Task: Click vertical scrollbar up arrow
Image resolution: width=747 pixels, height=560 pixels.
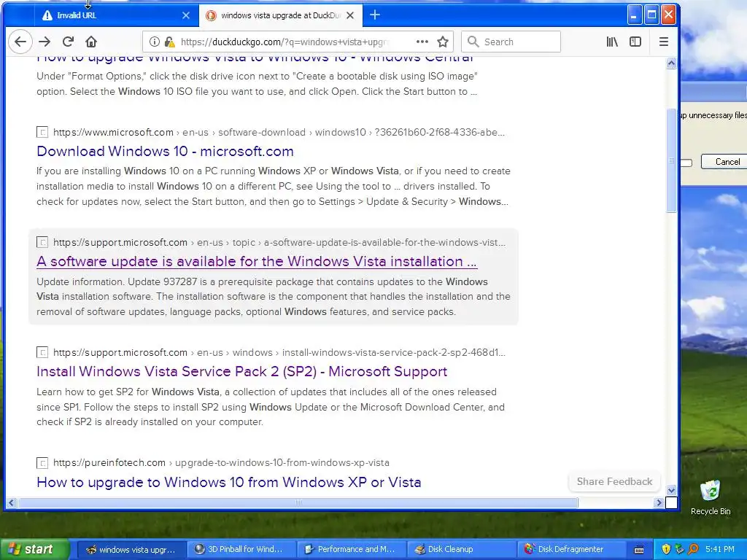Action: click(671, 63)
